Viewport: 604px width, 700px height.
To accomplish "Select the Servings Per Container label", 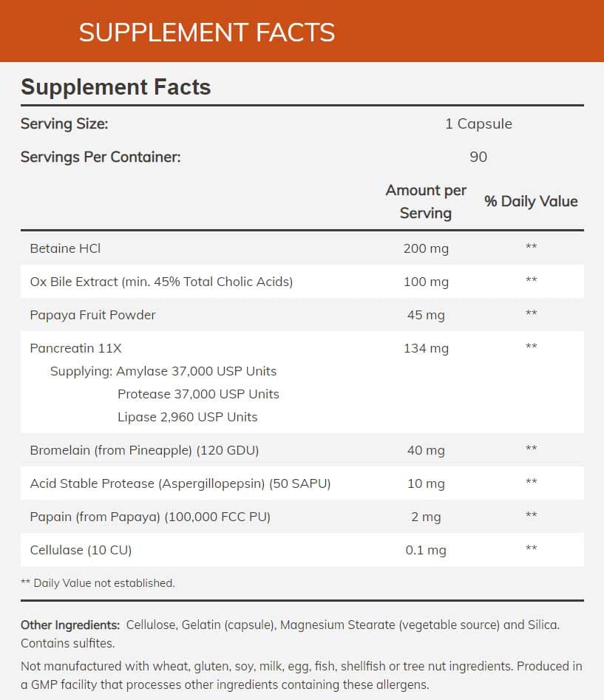I will (101, 157).
